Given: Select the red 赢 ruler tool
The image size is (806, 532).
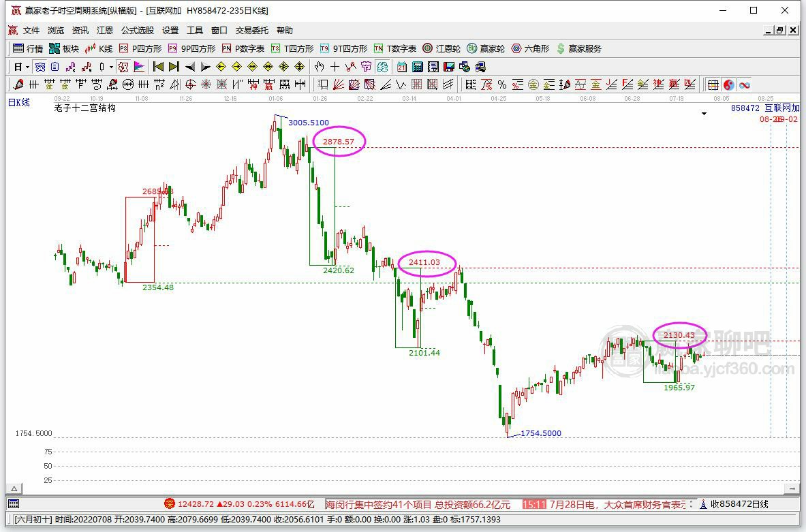Looking at the screenshot, I should 268,85.
